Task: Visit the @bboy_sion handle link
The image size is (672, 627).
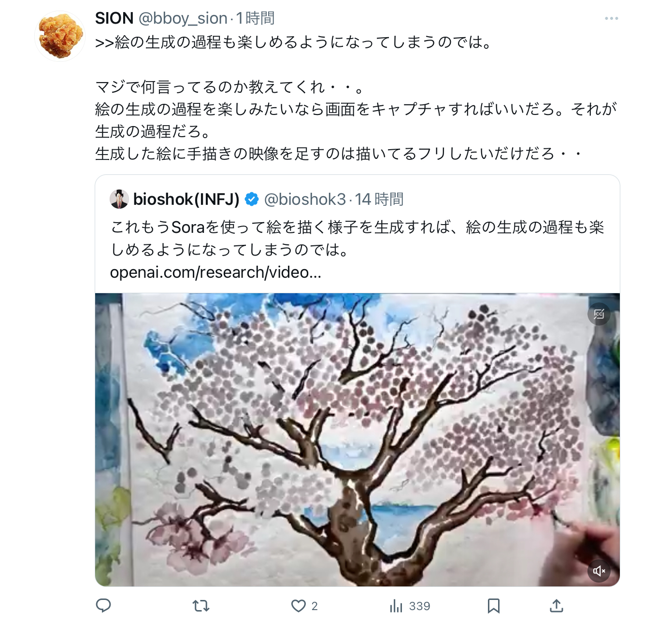Action: point(183,18)
